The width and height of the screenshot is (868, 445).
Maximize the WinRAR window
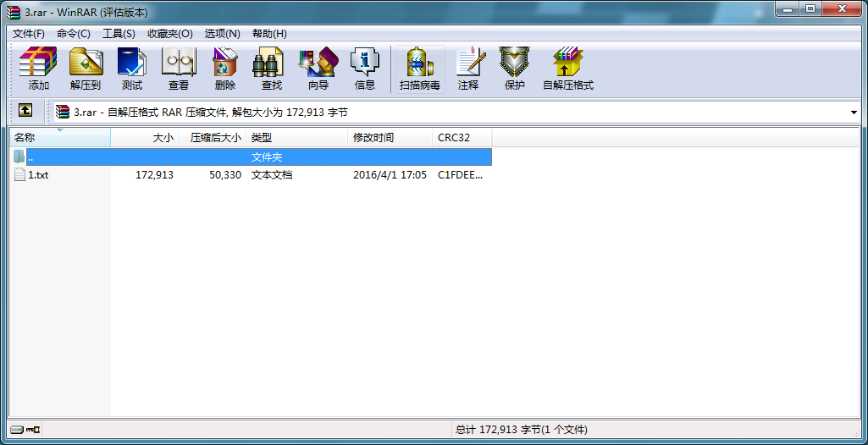(x=810, y=8)
